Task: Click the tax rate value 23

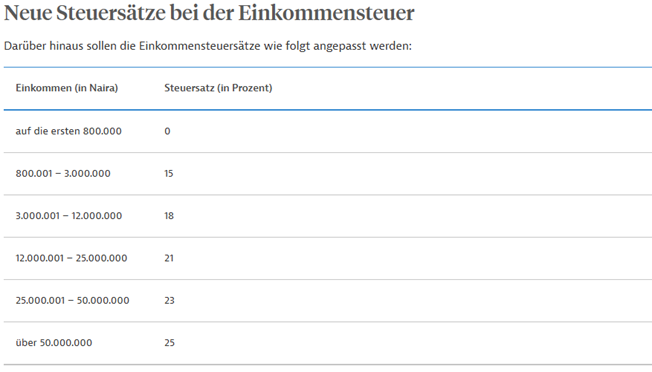Action: coord(169,301)
